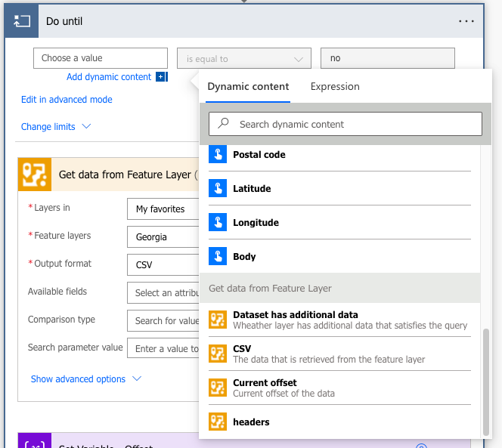502x448 pixels.
Task: Click the Choose a value input box
Action: (x=100, y=58)
